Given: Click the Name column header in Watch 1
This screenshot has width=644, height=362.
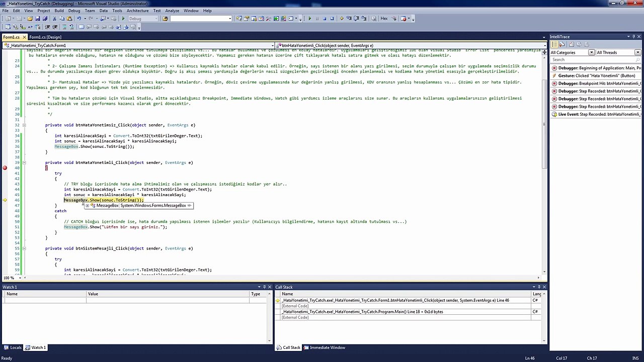Looking at the screenshot, I should click(45, 294).
